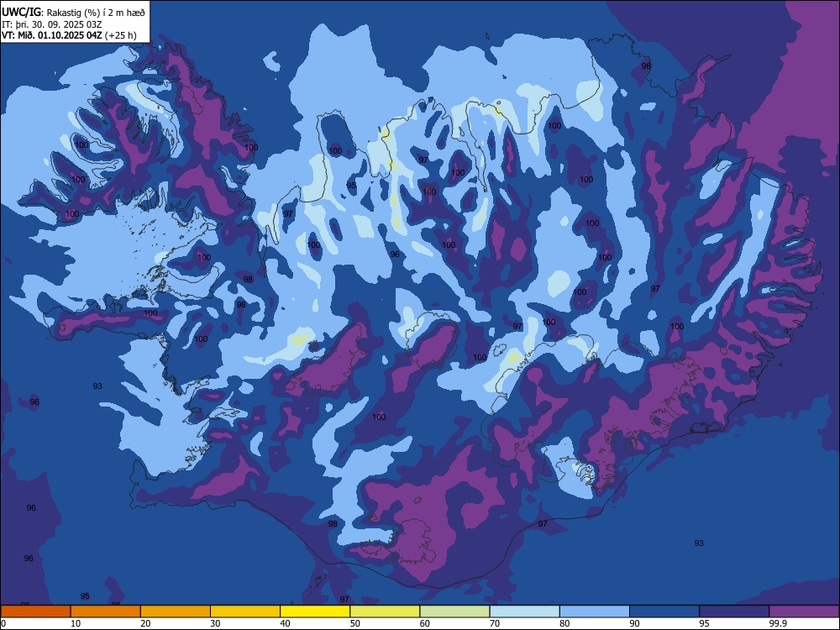Click the legend tick label '30'

(x=215, y=623)
